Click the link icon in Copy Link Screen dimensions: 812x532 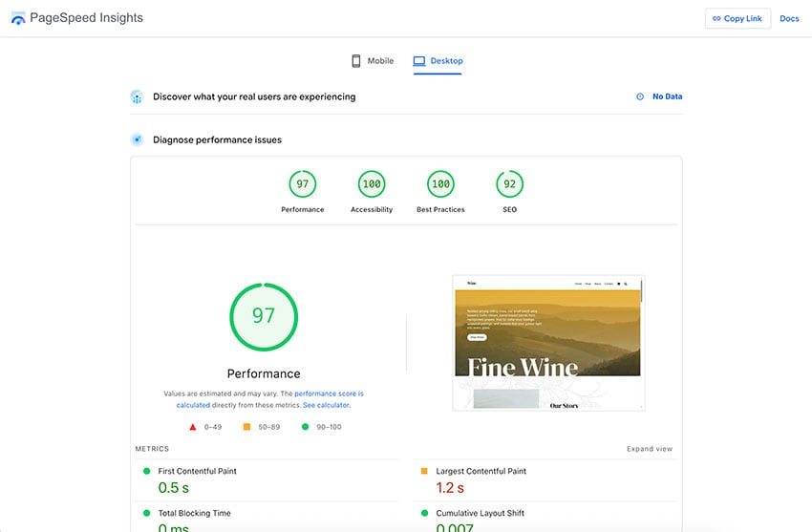coord(716,18)
